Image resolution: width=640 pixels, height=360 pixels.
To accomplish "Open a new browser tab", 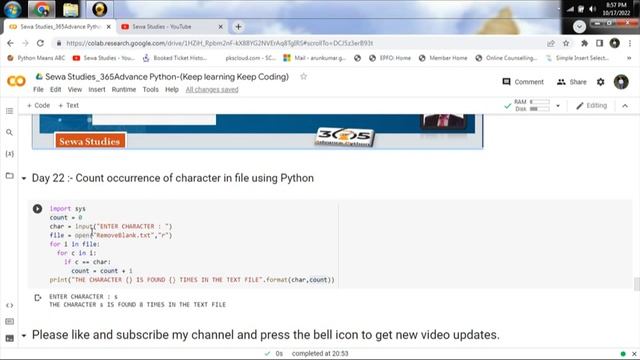I will pyautogui.click(x=238, y=27).
